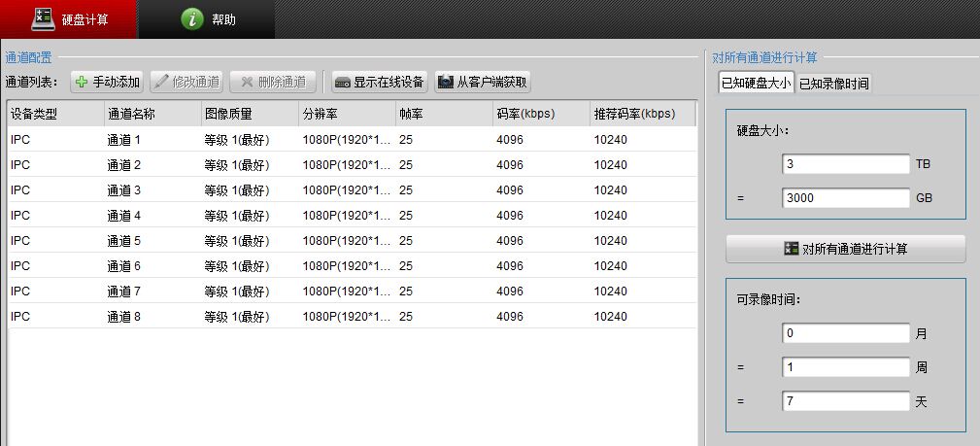Click the 天 days input field
This screenshot has height=446, width=980.
point(845,400)
